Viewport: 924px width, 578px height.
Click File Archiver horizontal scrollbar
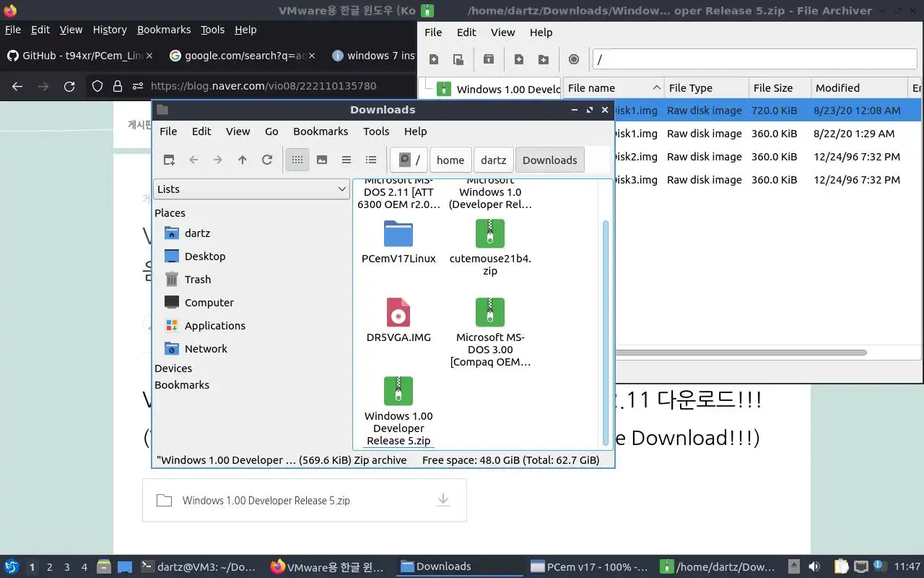point(741,353)
